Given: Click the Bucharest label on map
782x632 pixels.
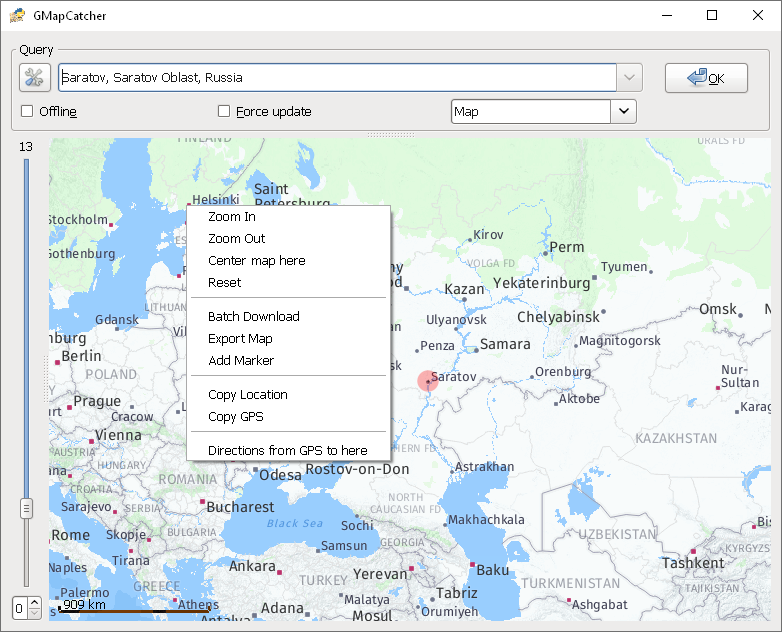Looking at the screenshot, I should [x=240, y=507].
